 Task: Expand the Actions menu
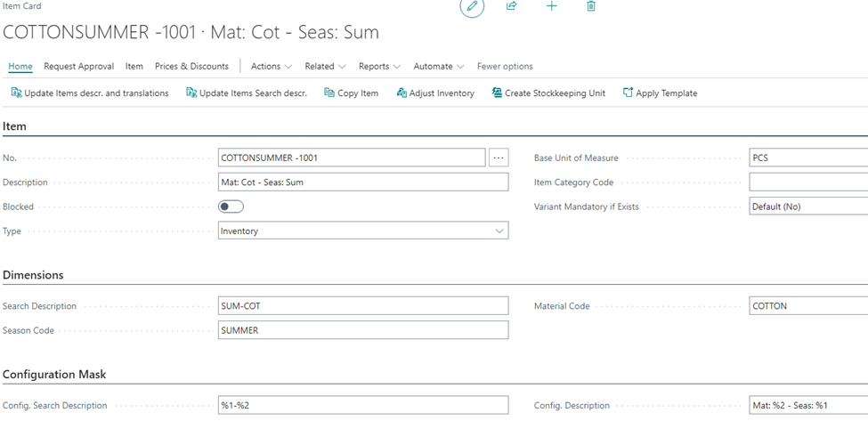(x=272, y=67)
